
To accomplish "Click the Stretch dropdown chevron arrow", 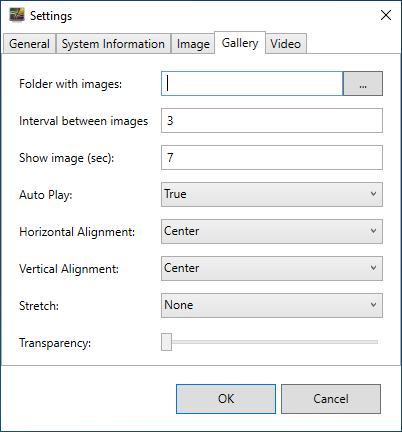I will (373, 305).
